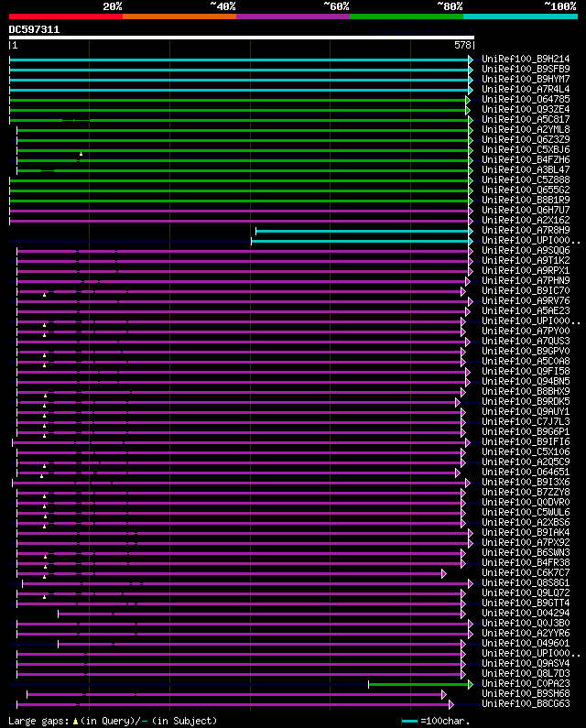586x728 pixels.
Task: Select the UniRef100_O49601 label
Action: (526, 644)
